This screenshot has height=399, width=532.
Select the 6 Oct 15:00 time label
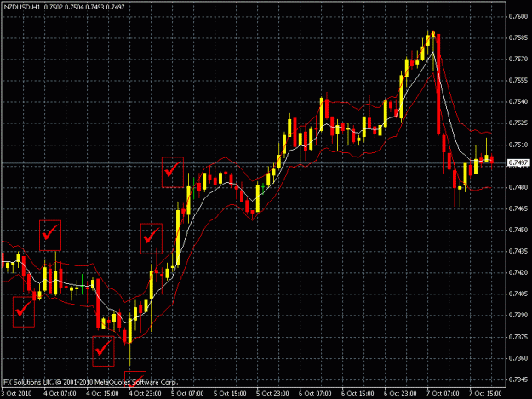tap(358, 394)
